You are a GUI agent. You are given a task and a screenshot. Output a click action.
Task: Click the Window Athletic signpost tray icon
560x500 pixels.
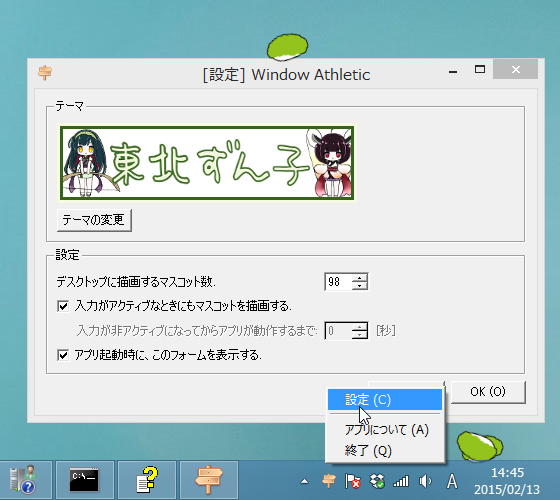pyautogui.click(x=329, y=481)
